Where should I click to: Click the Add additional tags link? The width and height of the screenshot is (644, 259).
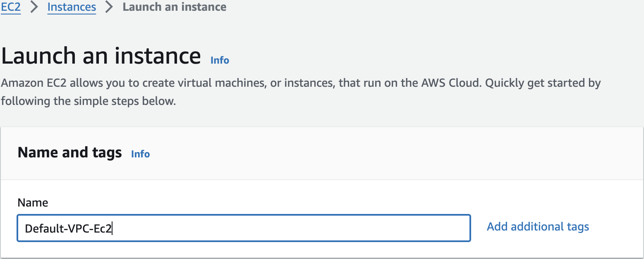538,227
